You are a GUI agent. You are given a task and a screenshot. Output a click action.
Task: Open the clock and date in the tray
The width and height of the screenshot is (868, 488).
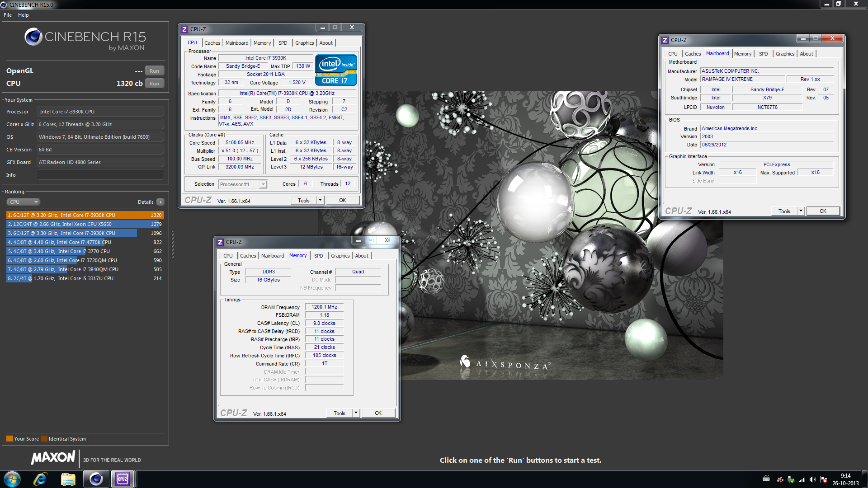[845, 479]
